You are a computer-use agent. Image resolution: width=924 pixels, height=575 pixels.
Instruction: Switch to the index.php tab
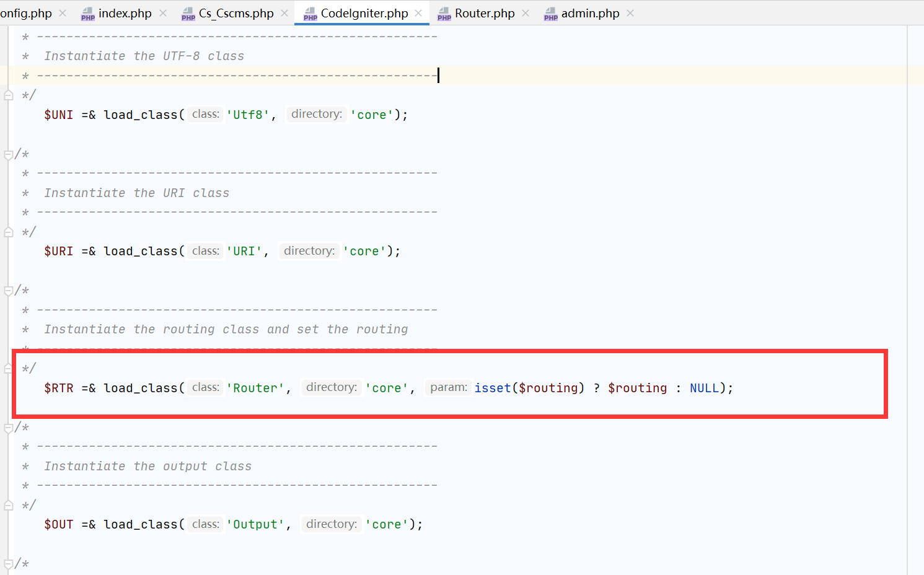coord(125,13)
